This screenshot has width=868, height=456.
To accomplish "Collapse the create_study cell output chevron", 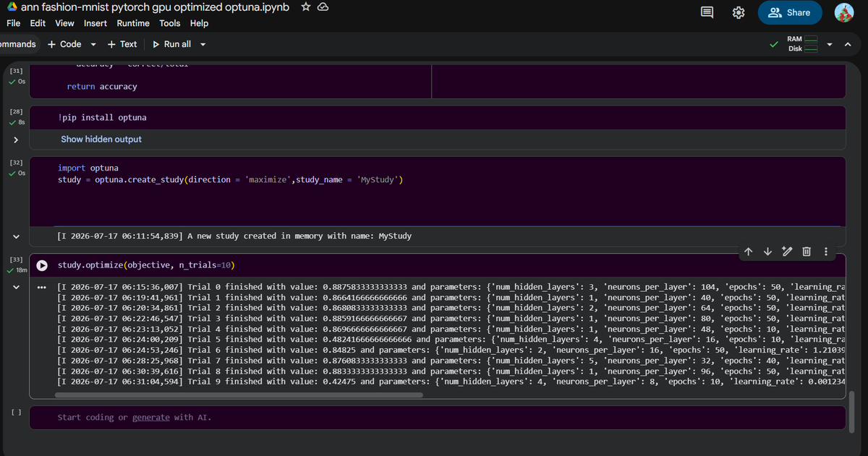I will coord(15,236).
